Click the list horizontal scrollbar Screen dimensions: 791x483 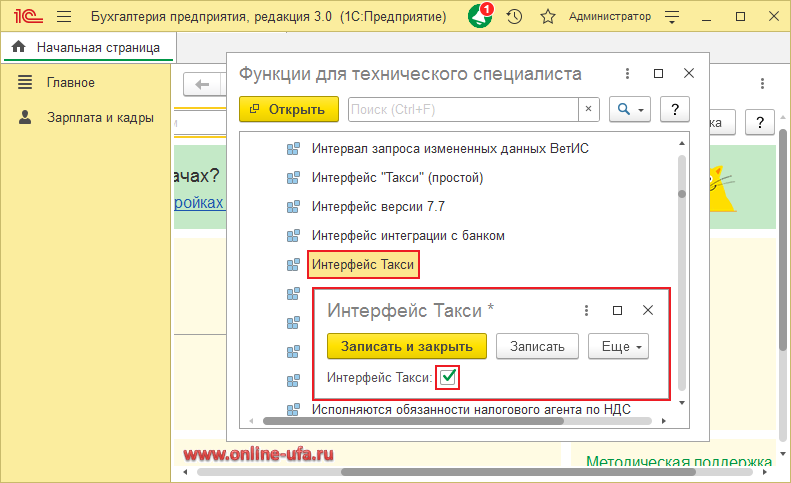(x=414, y=421)
